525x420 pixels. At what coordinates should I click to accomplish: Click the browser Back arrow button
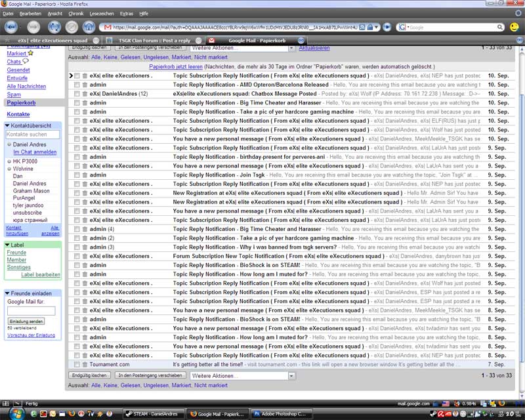[x=12, y=28]
